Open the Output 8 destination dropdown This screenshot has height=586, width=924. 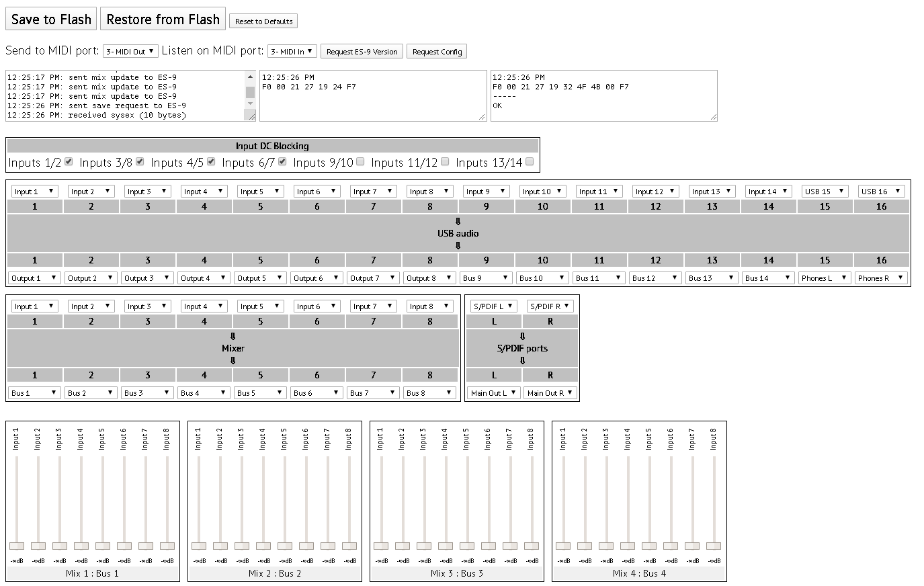click(x=429, y=278)
